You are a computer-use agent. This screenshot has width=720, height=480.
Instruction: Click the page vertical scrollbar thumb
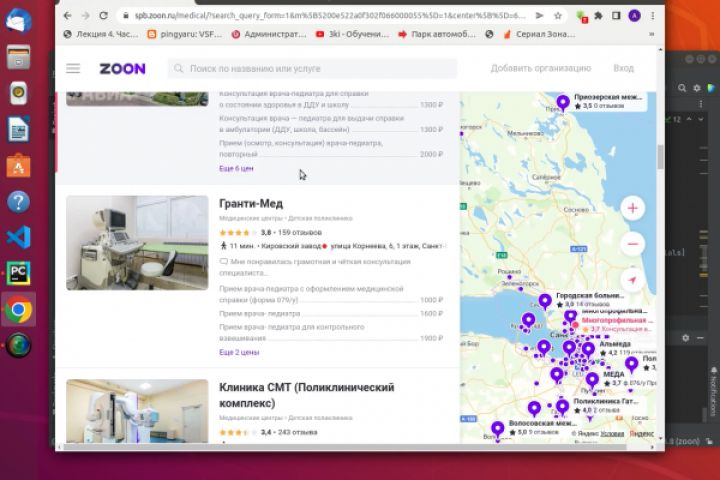660,157
